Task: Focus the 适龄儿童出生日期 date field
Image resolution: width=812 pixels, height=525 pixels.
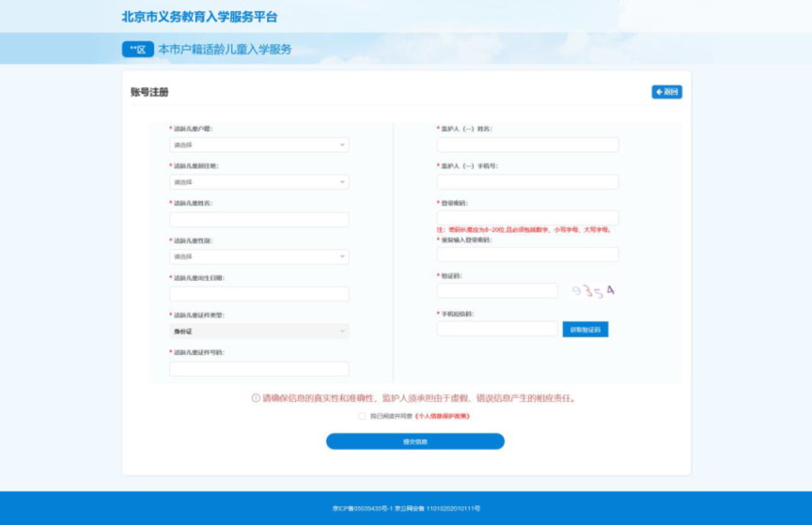Action: [x=258, y=294]
